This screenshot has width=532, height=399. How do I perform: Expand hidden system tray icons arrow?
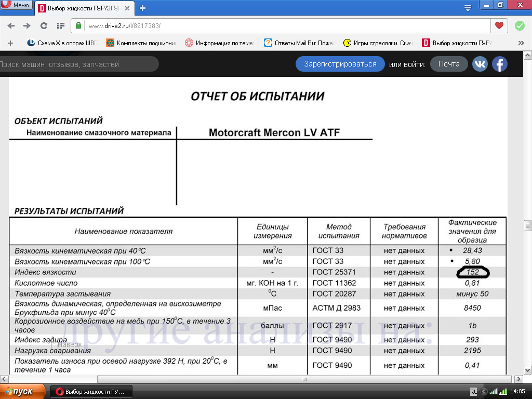pyautogui.click(x=484, y=391)
